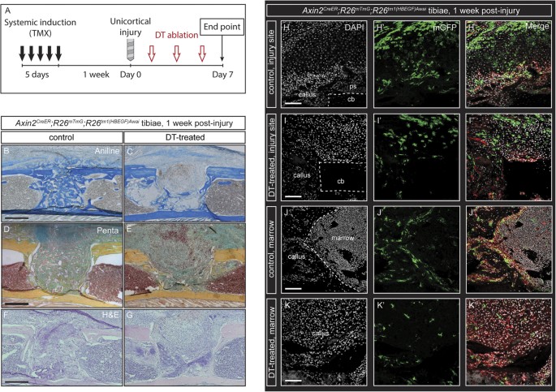Click the dark genotype header above panel H

point(410,11)
